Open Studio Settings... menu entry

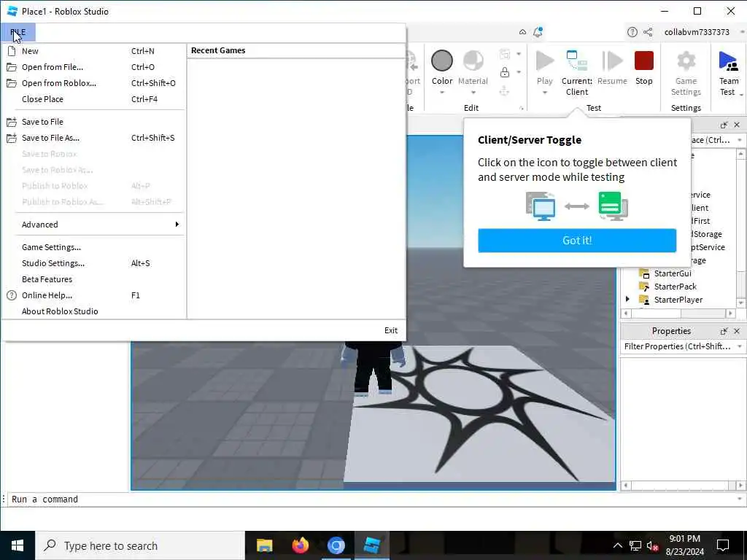tap(94, 263)
